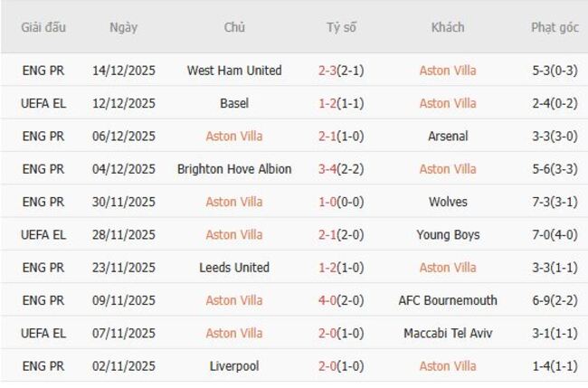Open the 4-0 score versus Bournemouth
Image resolution: width=588 pixels, height=388 pixels.
[329, 300]
